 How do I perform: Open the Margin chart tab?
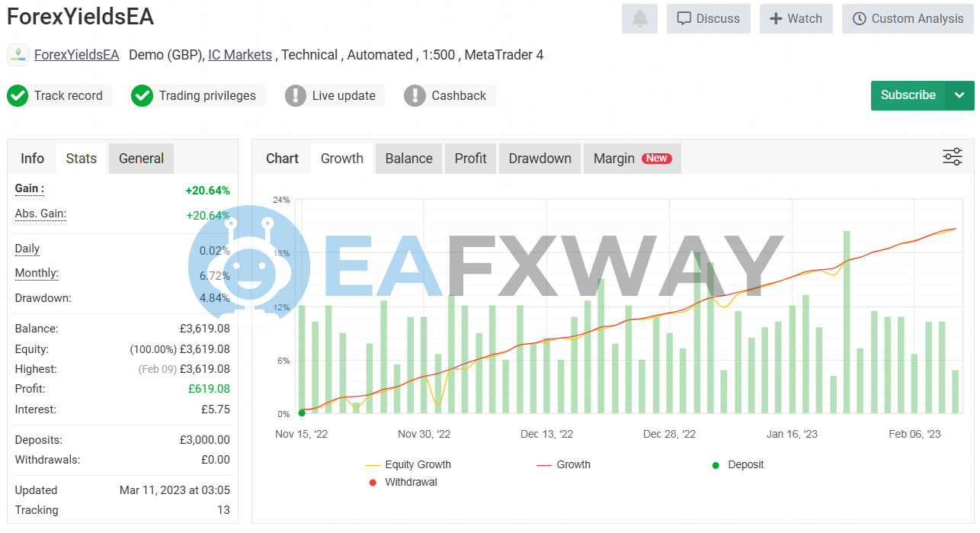pyautogui.click(x=632, y=159)
